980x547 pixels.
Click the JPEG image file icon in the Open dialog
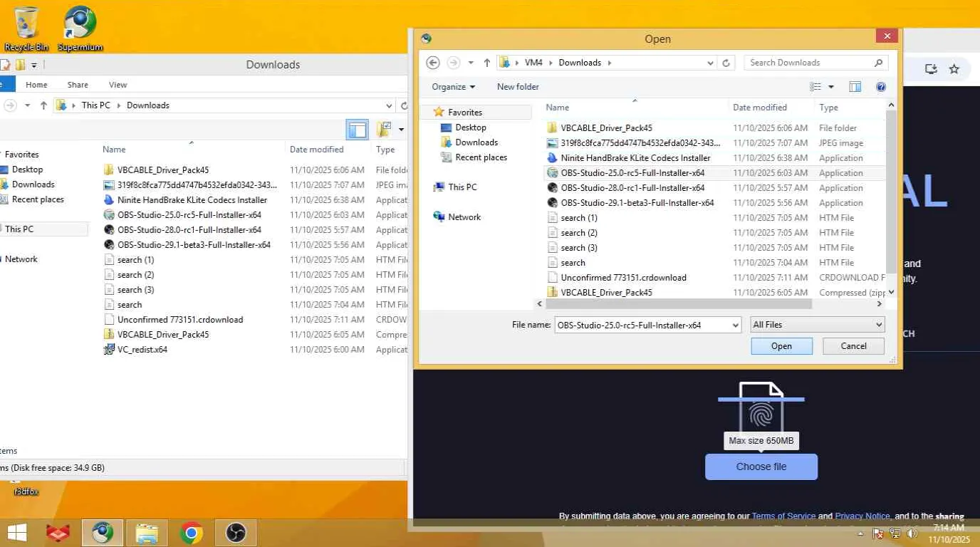[552, 143]
